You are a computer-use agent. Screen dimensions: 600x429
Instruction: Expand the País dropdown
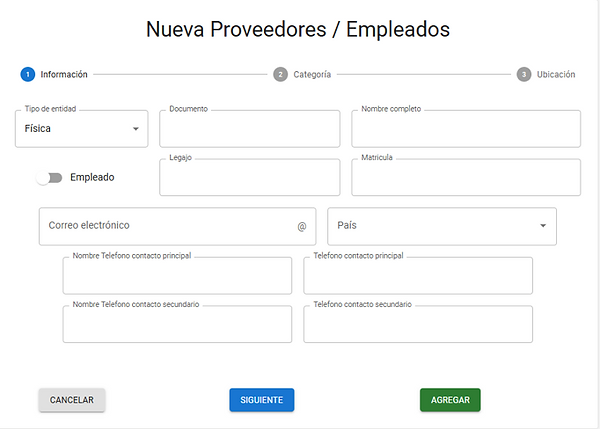(x=442, y=226)
